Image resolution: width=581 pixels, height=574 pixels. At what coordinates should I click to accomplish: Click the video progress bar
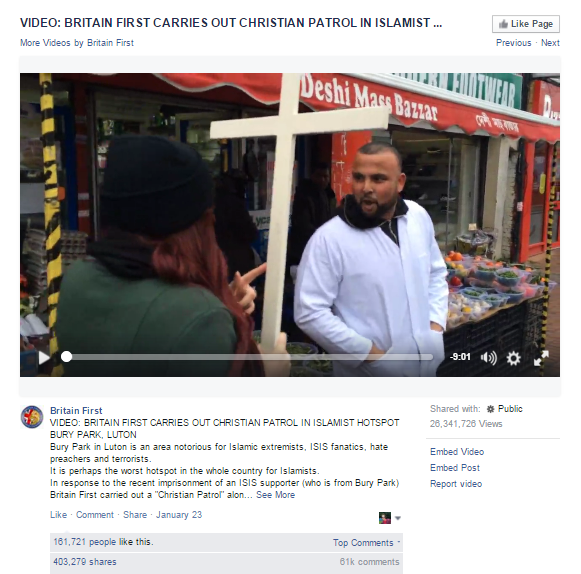click(247, 357)
